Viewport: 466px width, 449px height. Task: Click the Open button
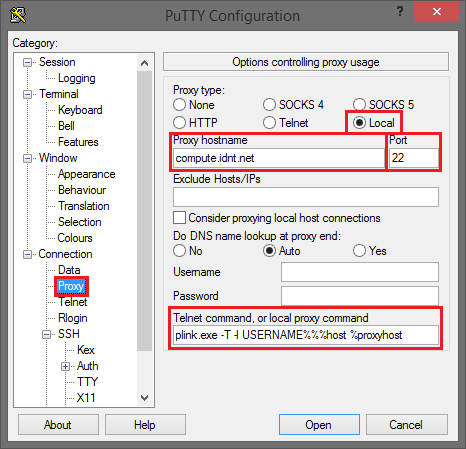coord(319,425)
